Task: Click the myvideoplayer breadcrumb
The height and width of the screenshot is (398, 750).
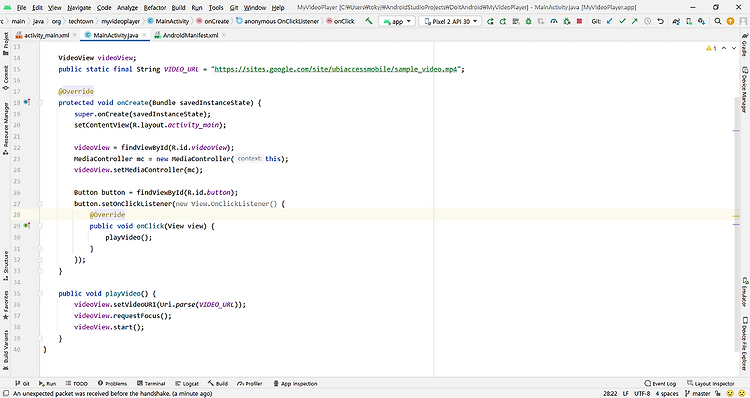Action: tap(121, 21)
